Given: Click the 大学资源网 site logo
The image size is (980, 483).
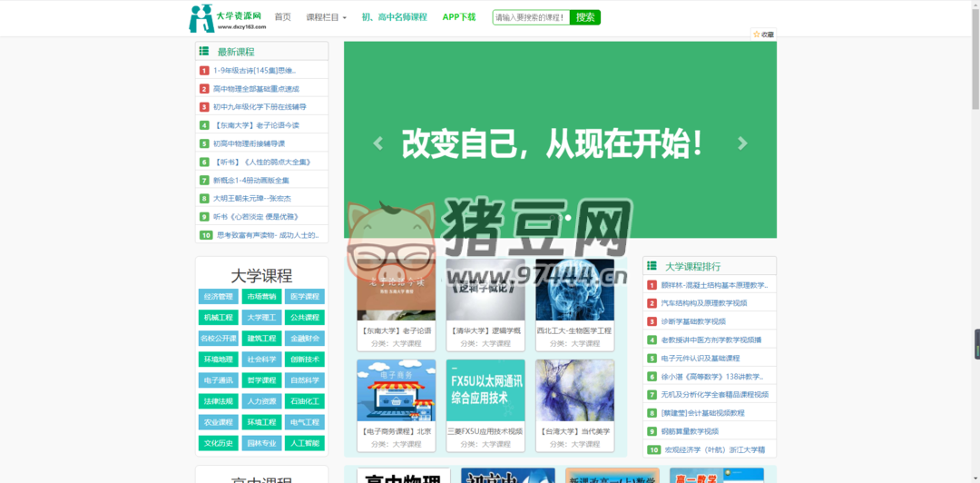Looking at the screenshot, I should (x=228, y=18).
